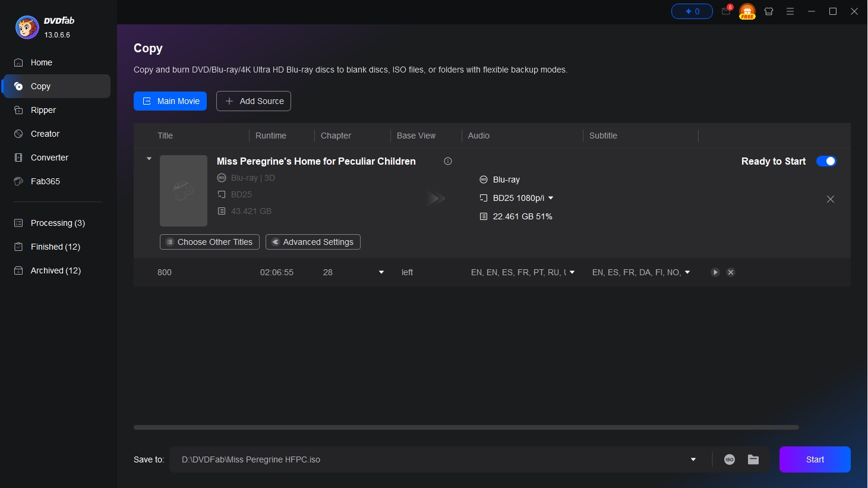Collapse the Miss Peregrine source row
Viewport: 868px width, 488px height.
pos(149,159)
